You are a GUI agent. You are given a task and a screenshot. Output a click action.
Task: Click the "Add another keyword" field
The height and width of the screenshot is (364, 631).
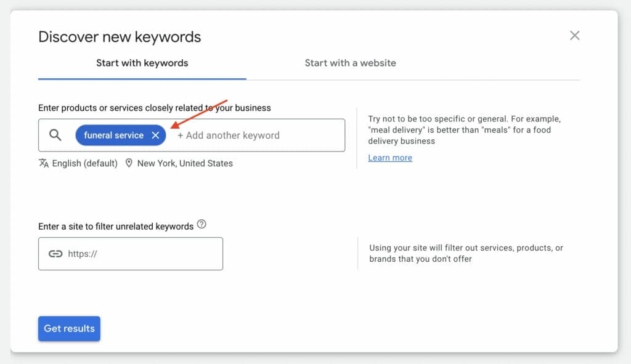pyautogui.click(x=234, y=135)
